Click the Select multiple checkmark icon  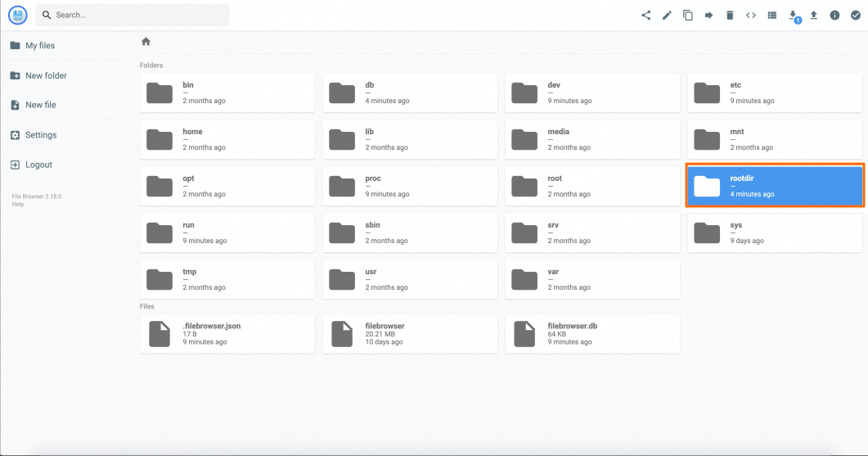coord(855,15)
